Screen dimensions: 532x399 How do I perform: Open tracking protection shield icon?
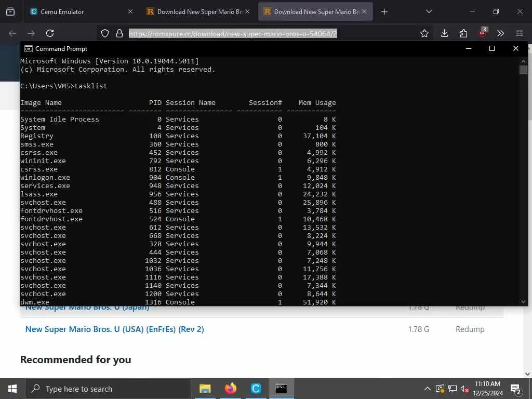click(x=105, y=33)
